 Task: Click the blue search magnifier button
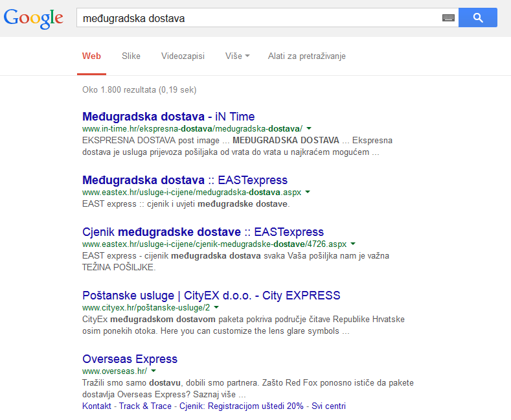click(478, 17)
